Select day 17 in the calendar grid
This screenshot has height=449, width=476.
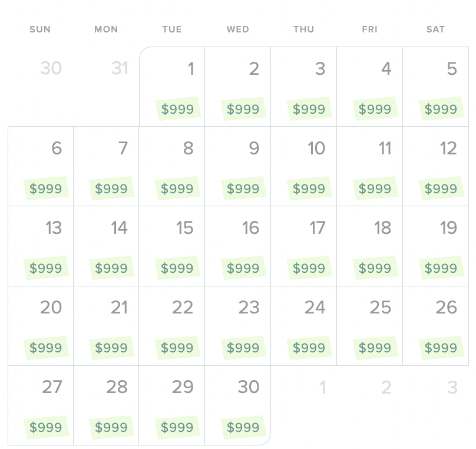pyautogui.click(x=303, y=246)
